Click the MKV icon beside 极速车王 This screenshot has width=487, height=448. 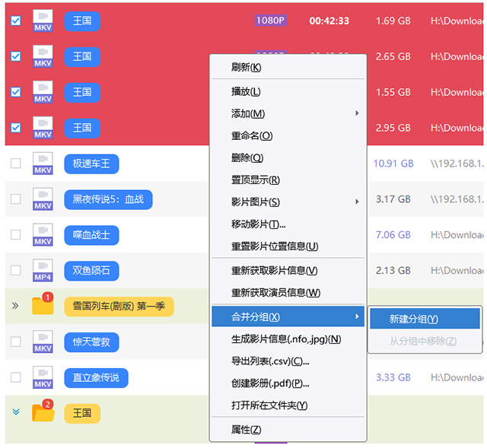[43, 164]
